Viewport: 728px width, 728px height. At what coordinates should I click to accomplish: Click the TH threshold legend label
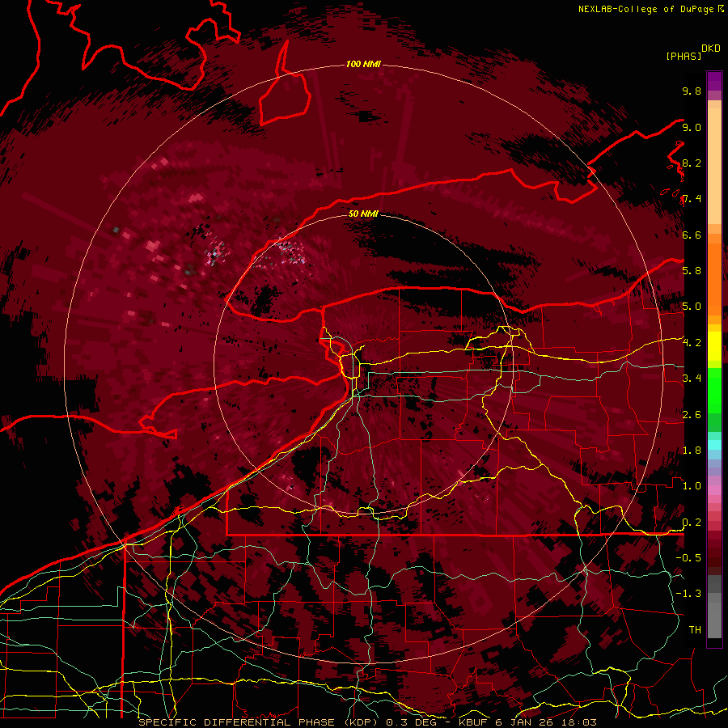point(695,630)
